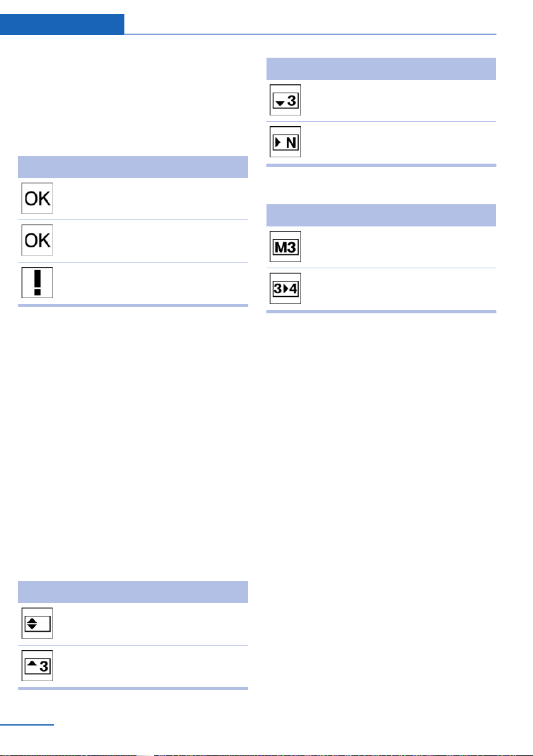Click header bar above the up/down arrow icon
The image size is (533, 756).
[133, 592]
